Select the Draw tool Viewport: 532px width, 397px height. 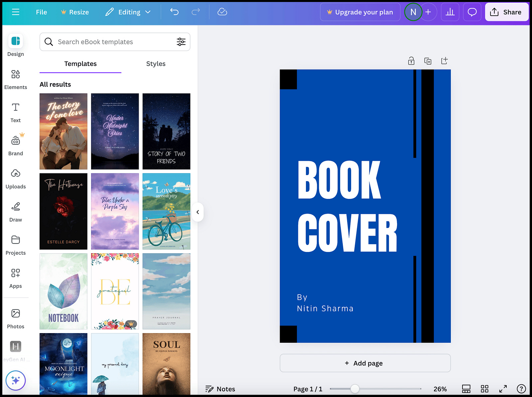click(x=16, y=213)
